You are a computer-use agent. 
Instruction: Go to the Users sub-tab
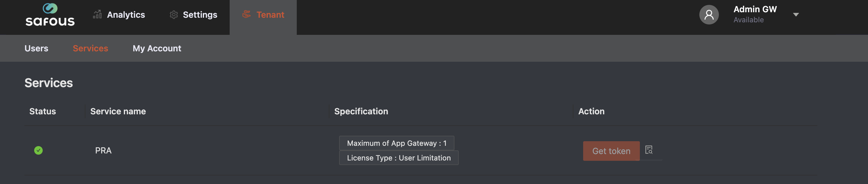[x=36, y=48]
